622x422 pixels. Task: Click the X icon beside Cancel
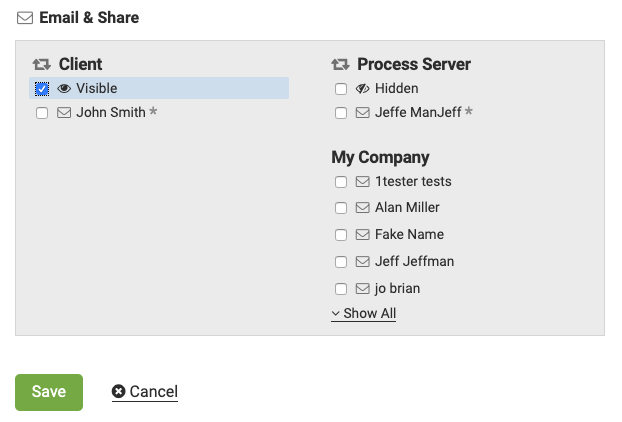pos(119,392)
